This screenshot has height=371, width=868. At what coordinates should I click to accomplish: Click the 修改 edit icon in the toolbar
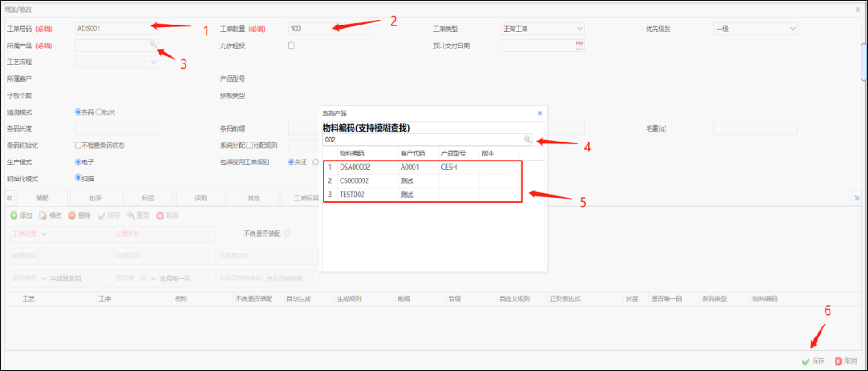point(43,216)
